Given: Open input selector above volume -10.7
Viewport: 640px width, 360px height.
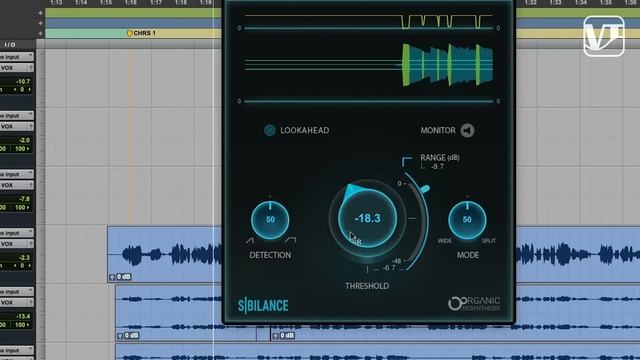Looking at the screenshot, I should pos(16,57).
